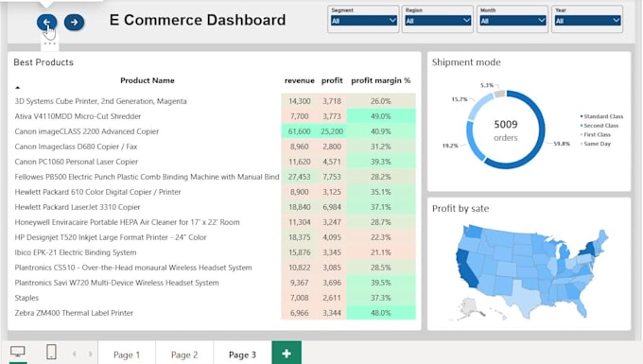Select Hewlett Packard 610 Color Digital Copier
This screenshot has width=643, height=364.
click(216, 192)
